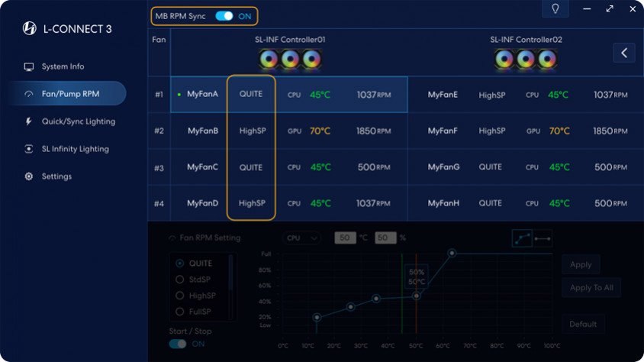Click the 50% curve point at 50°C
This screenshot has width=644, height=362.
pyautogui.click(x=417, y=296)
